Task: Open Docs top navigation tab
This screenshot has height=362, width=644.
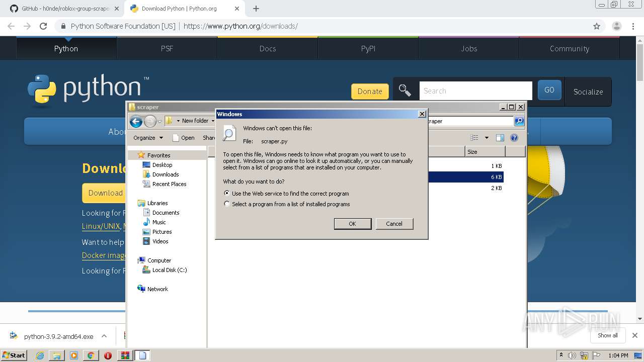Action: (268, 48)
